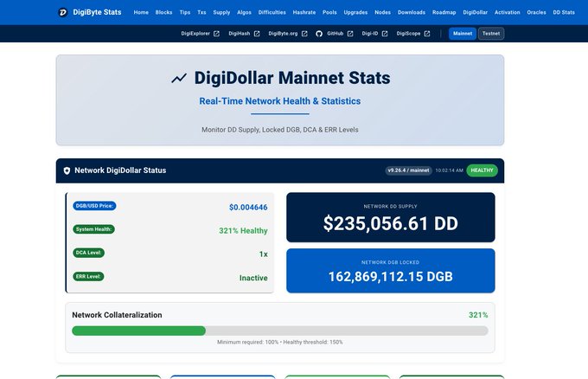Click the v9.26.4 / mainnet version badge

408,170
